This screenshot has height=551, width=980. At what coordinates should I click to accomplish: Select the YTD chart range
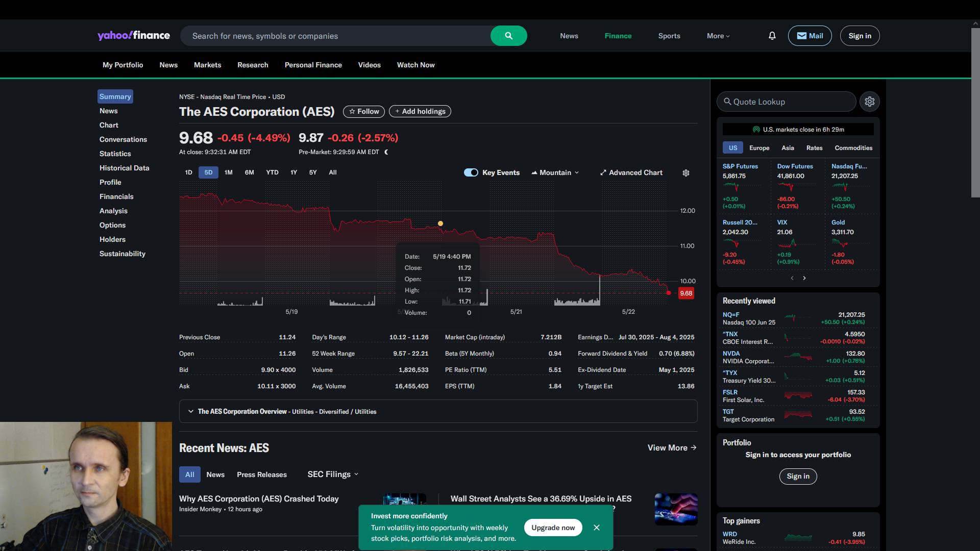(272, 172)
